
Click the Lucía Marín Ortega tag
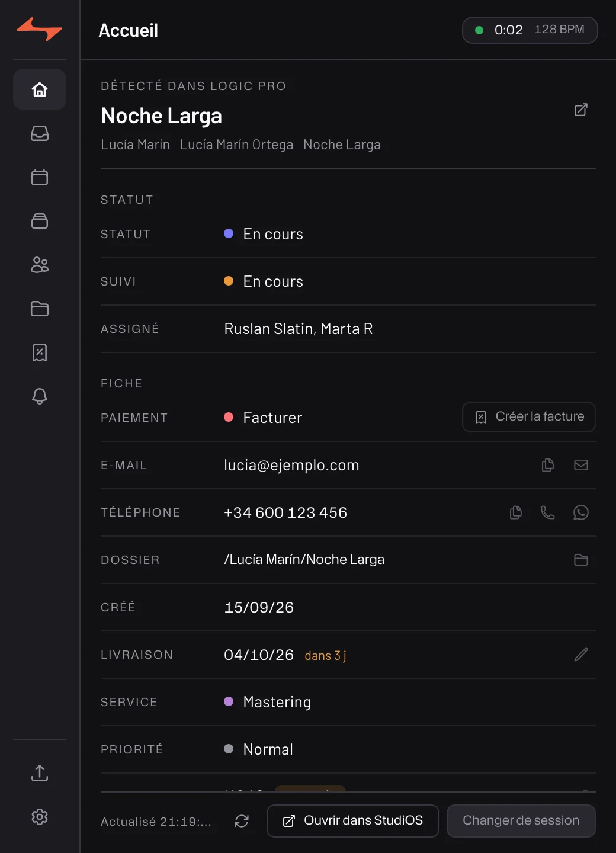[236, 145]
